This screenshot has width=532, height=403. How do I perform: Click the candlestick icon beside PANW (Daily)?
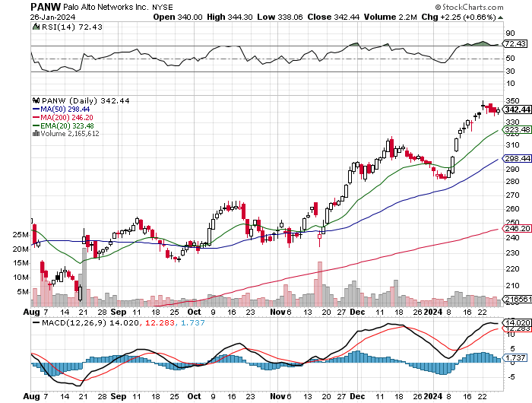[36, 100]
